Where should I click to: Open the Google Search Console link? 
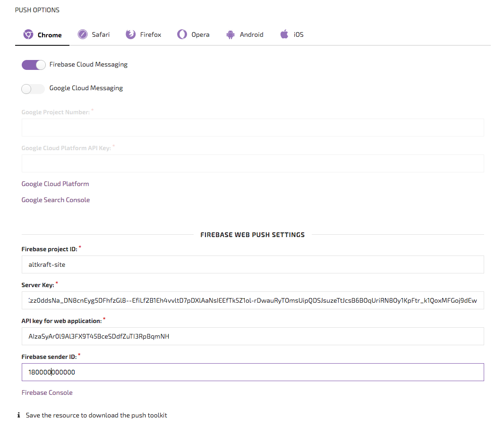tap(56, 200)
